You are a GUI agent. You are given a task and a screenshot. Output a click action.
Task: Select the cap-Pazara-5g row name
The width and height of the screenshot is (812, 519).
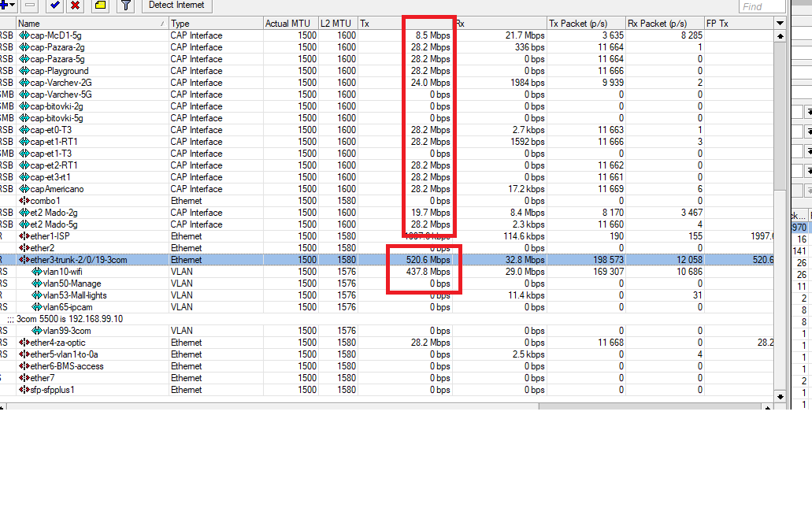tap(57, 59)
